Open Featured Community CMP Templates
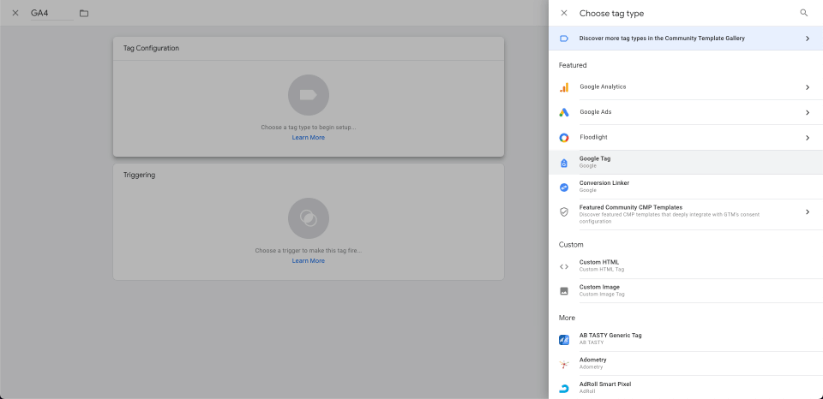This screenshot has height=399, width=823. coord(685,214)
